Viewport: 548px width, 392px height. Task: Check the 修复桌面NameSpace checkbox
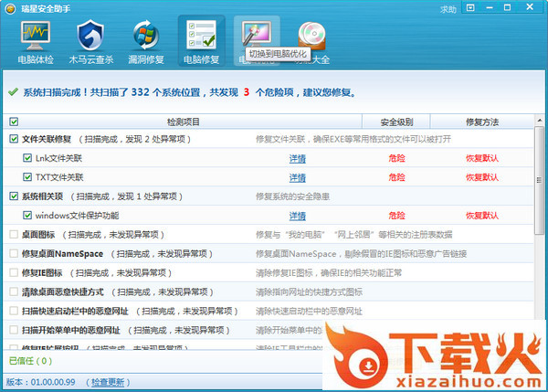(14, 253)
